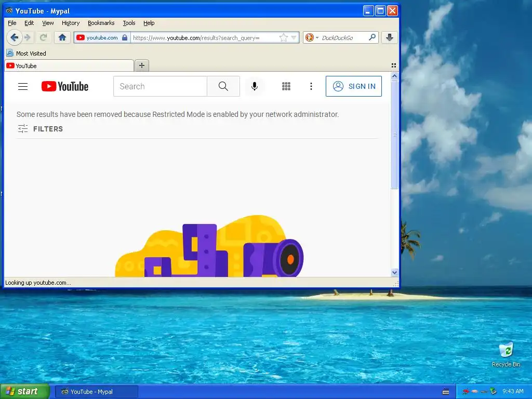The image size is (532, 399).
Task: Bookmark this page with the star icon
Action: point(283,37)
